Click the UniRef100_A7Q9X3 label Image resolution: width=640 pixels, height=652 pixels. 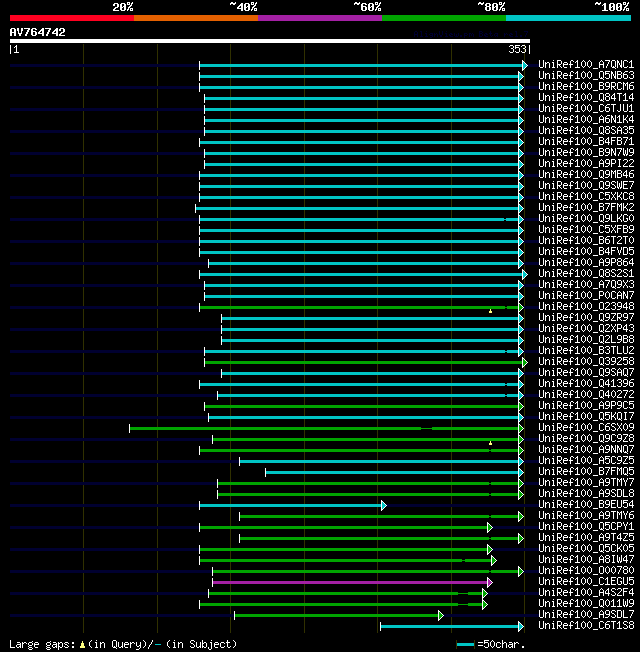586,284
